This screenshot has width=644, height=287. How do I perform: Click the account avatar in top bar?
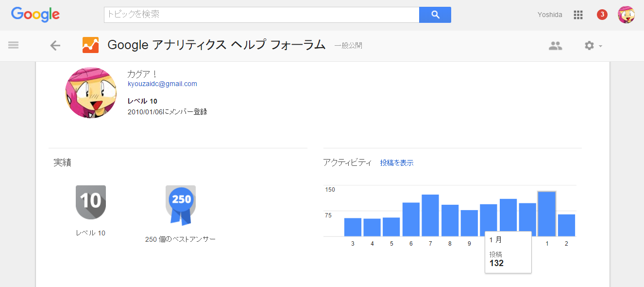[626, 15]
